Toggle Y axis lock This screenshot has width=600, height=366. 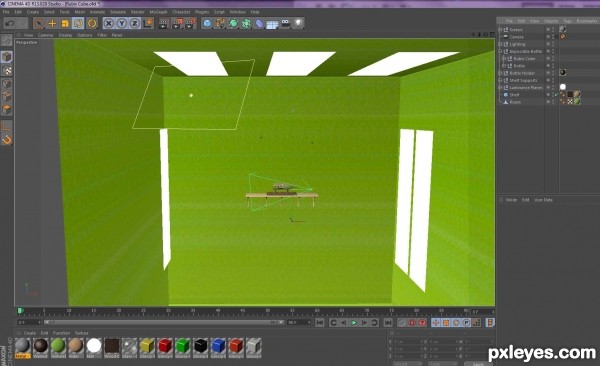coord(122,23)
